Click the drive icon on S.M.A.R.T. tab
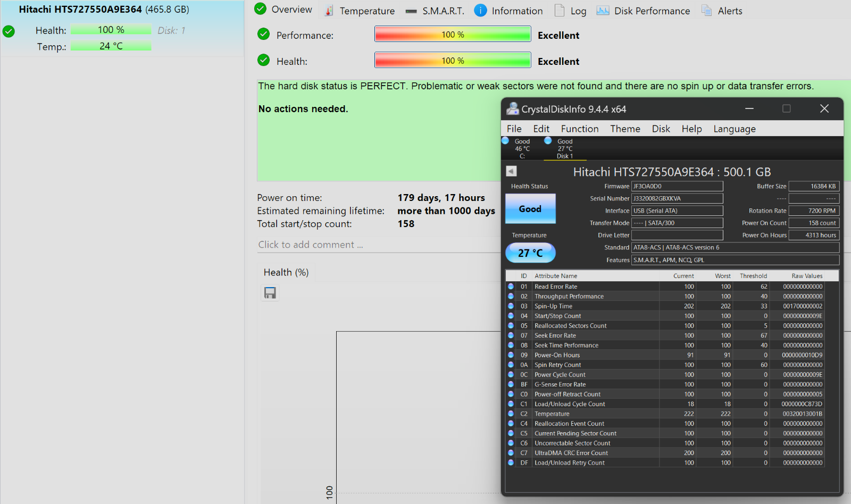This screenshot has width=851, height=504. [x=411, y=11]
